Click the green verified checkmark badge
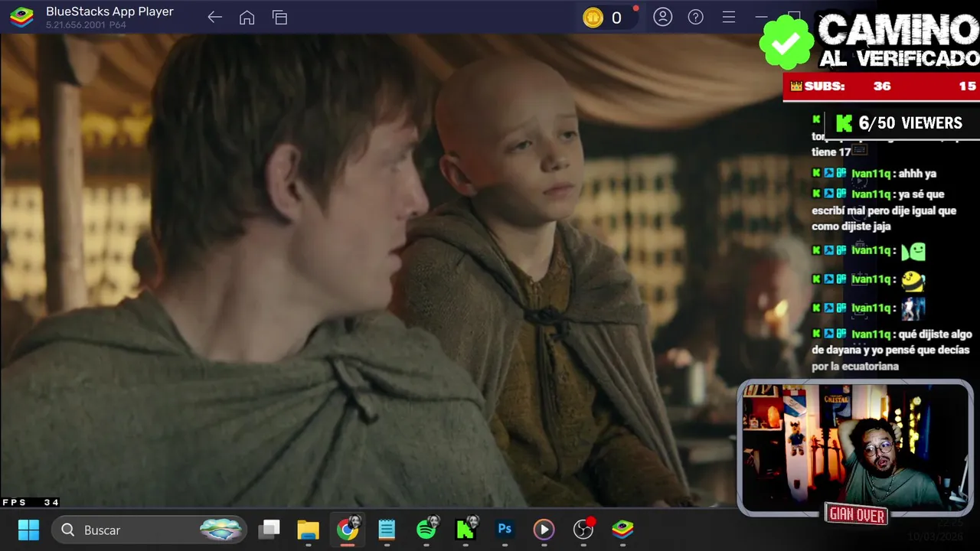 point(786,42)
